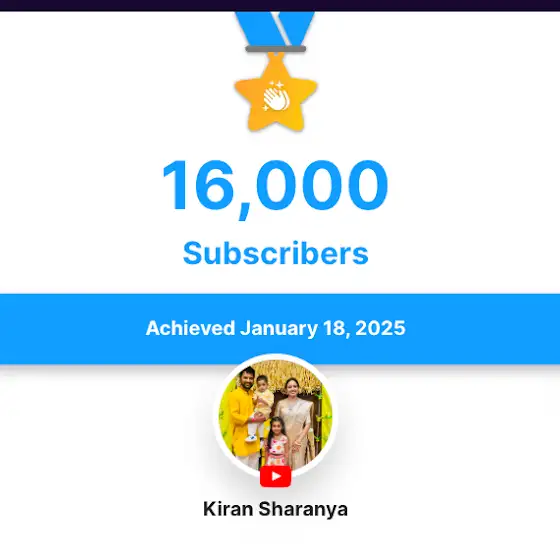Select the 16,000 subscriber count number
This screenshot has width=560, height=560.
click(x=275, y=188)
